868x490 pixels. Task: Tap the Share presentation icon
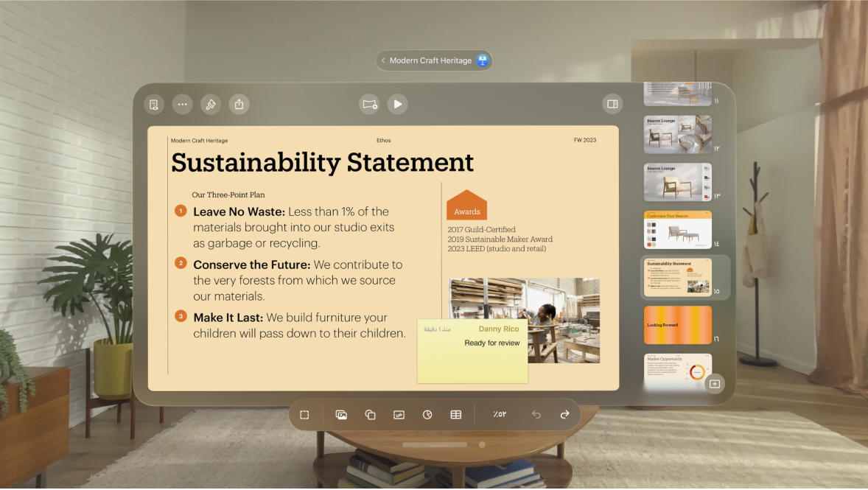click(239, 105)
